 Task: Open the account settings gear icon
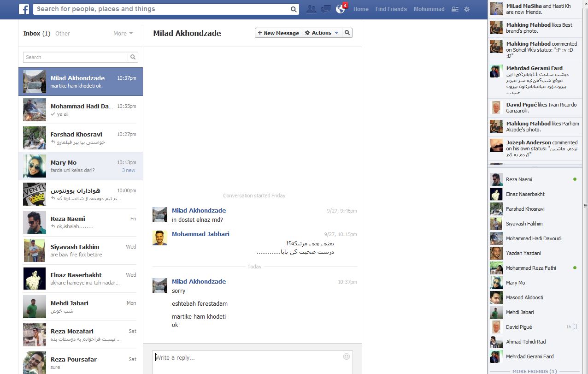coord(467,9)
